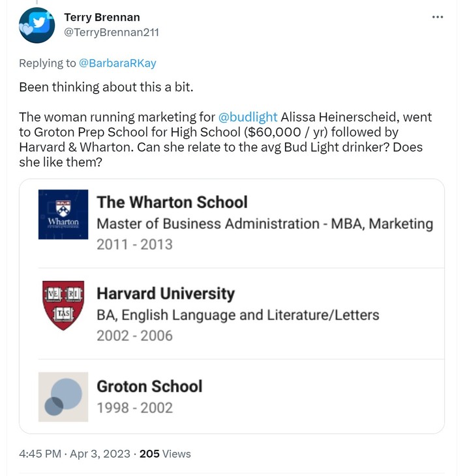Screen dimensions: 465x476
Task: Open the Terry Brennan display name
Action: tap(102, 17)
